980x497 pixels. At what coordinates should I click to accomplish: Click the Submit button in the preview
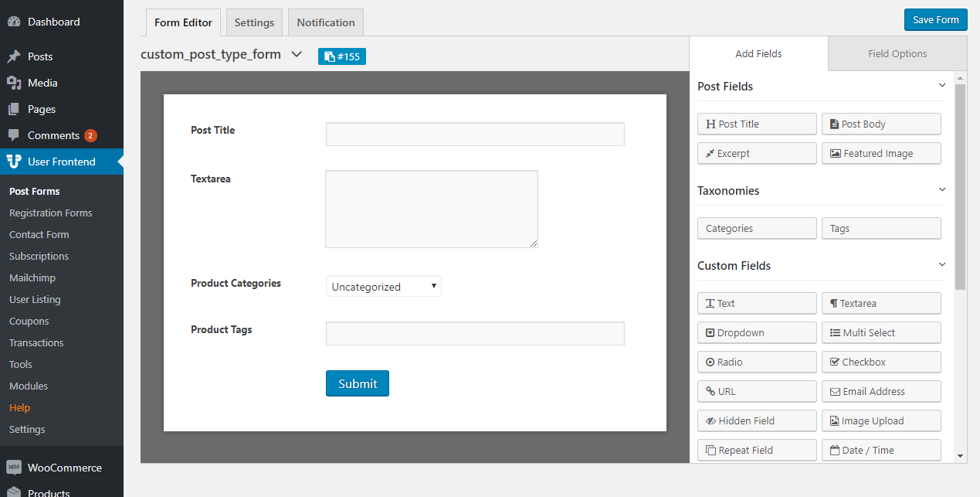357,383
